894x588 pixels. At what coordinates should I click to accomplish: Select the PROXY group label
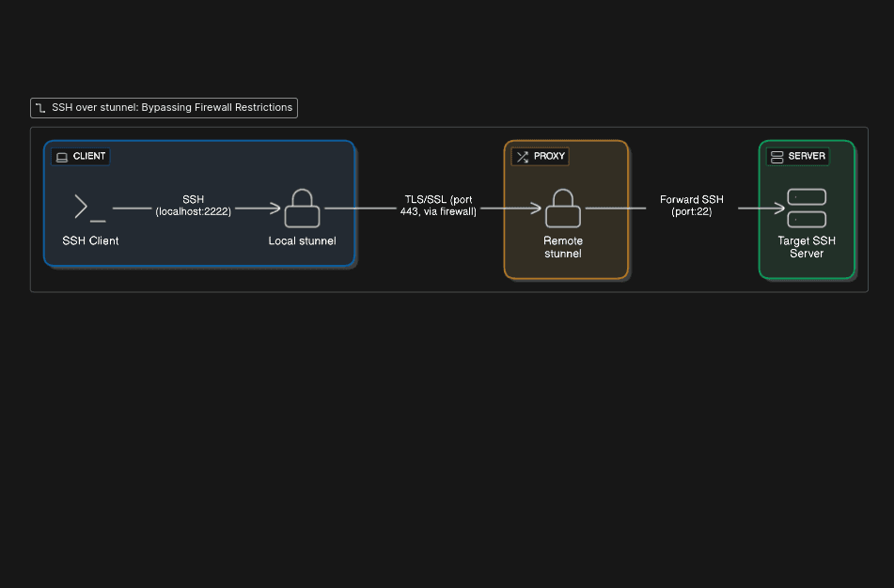(x=540, y=157)
